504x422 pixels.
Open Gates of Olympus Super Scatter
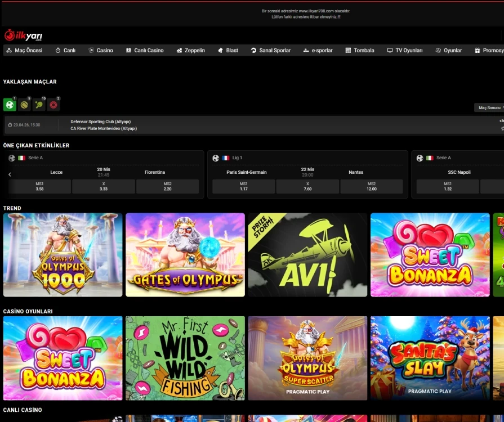[x=307, y=358]
